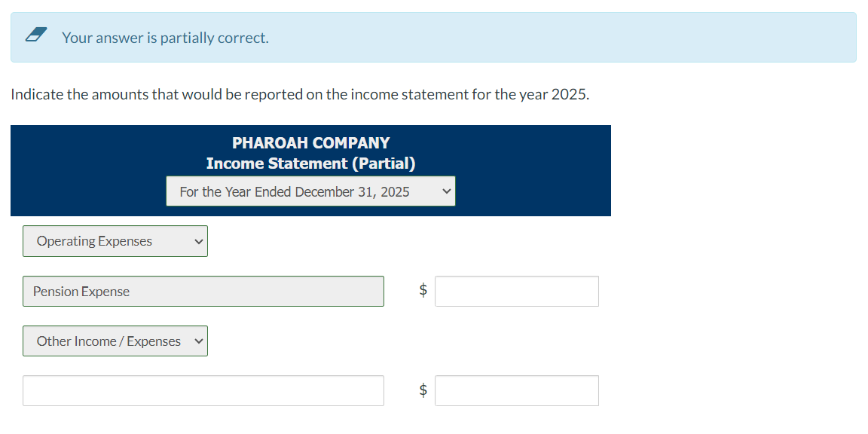Click the bottom dollar amount entry box
This screenshot has width=868, height=434.
pyautogui.click(x=516, y=390)
